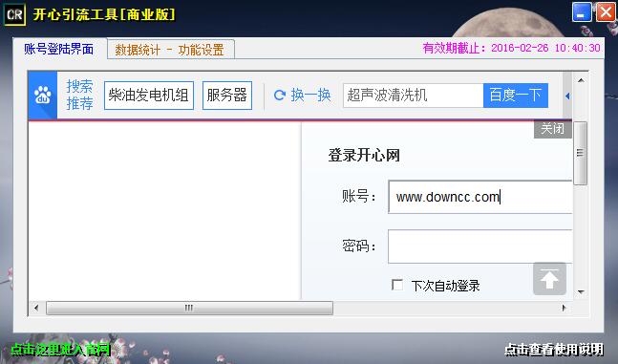Click the 换一换 link text

310,95
